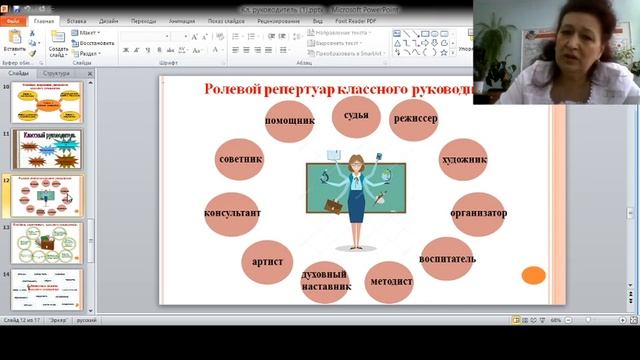Click the Save icon in quick access toolbar
This screenshot has height=360, width=640.
pos(17,9)
